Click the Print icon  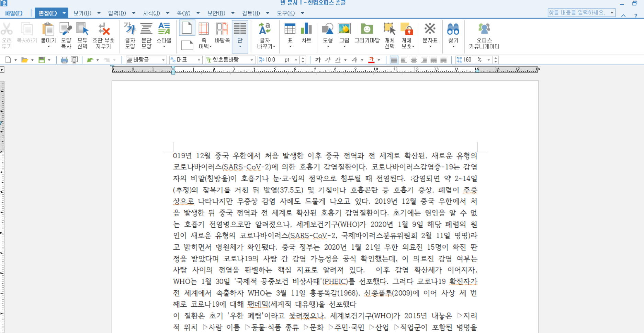coord(64,60)
